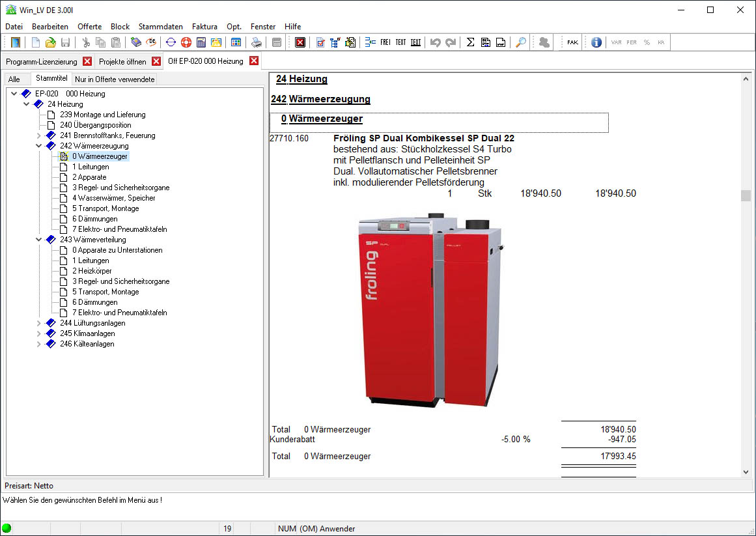Click the FAK toolbar button
Screen dimensions: 756x536
pos(572,42)
